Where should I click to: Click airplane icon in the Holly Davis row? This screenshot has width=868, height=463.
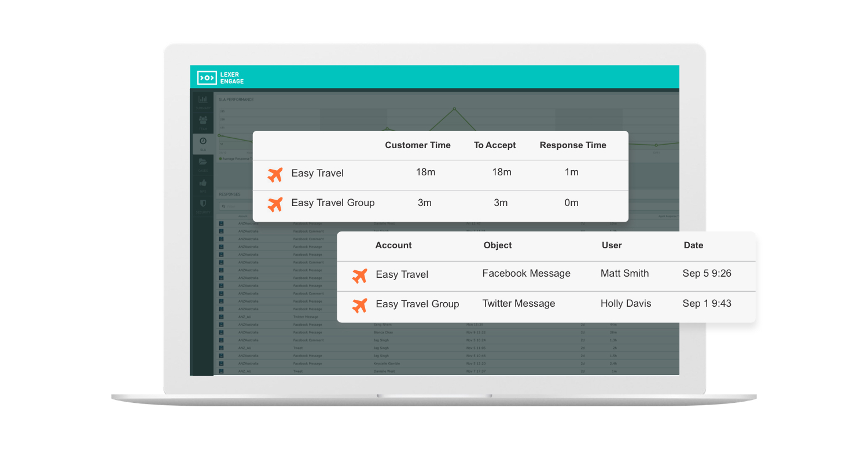coord(360,306)
